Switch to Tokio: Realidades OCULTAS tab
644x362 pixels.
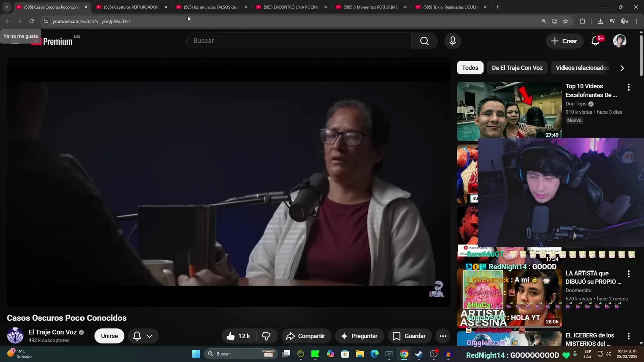[x=451, y=7]
